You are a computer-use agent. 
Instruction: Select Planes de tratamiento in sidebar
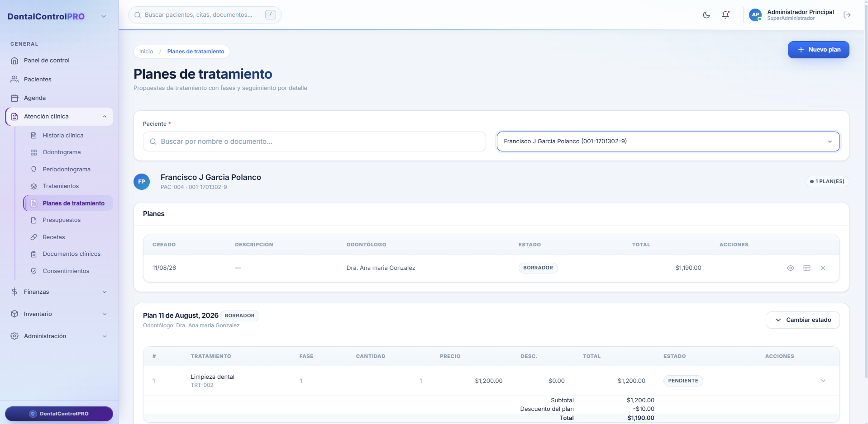pos(68,203)
